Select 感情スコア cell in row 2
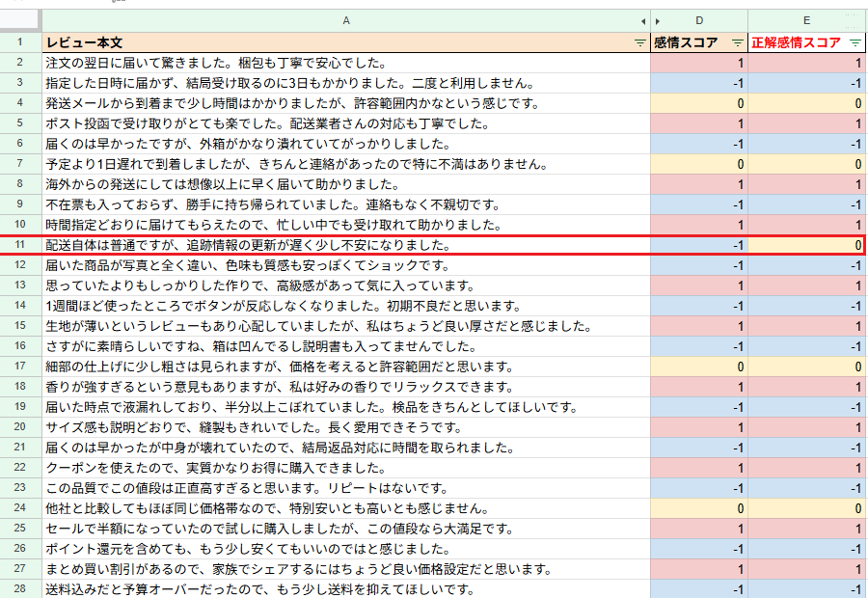The height and width of the screenshot is (598, 868). (699, 63)
